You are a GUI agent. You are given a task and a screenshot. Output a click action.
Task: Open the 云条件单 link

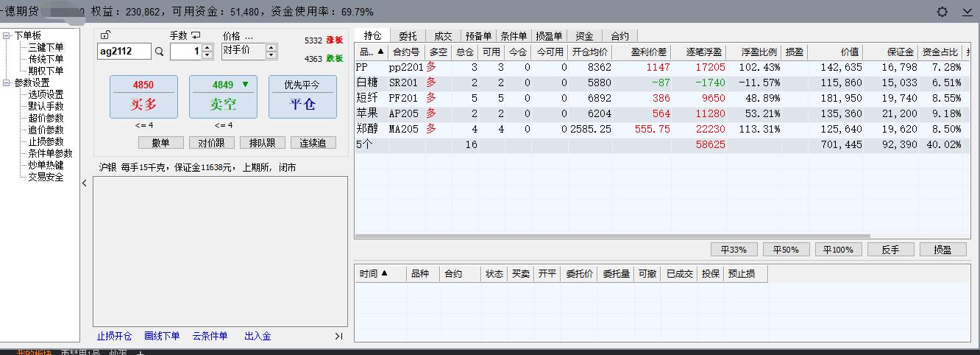click(210, 336)
